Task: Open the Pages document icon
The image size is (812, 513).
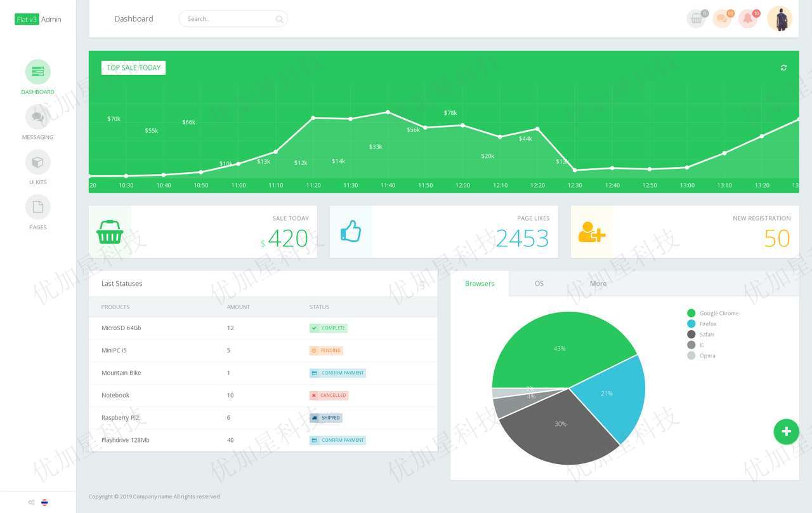Action: point(38,207)
